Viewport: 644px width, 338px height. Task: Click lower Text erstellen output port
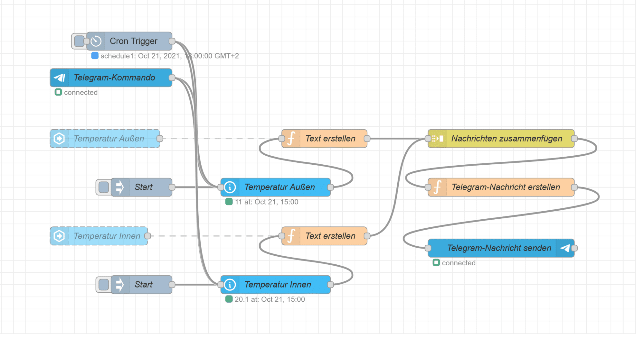pos(367,236)
